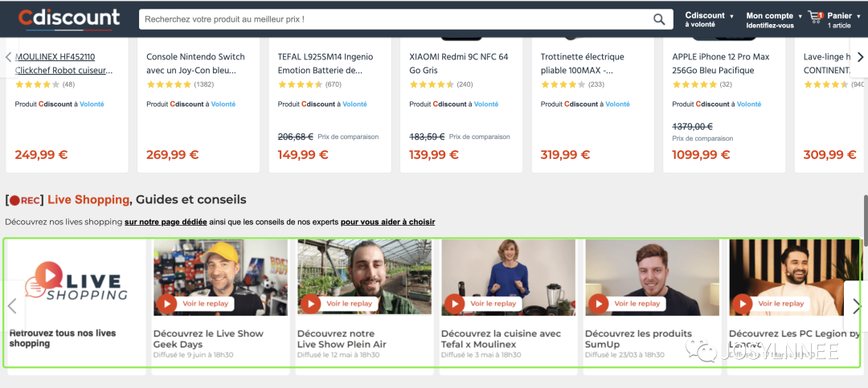
Task: Play the PC Legion replay video
Action: 743,304
